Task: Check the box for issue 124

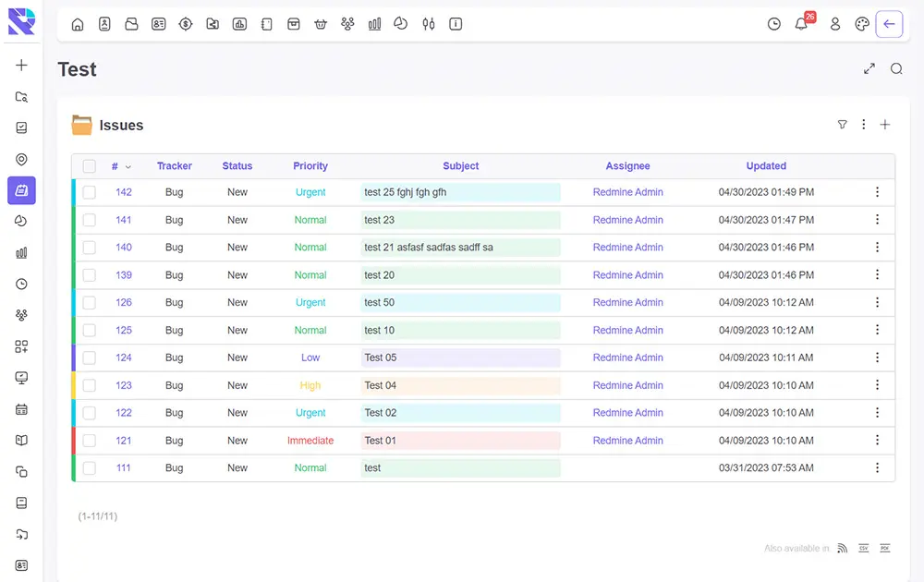Action: tap(89, 358)
